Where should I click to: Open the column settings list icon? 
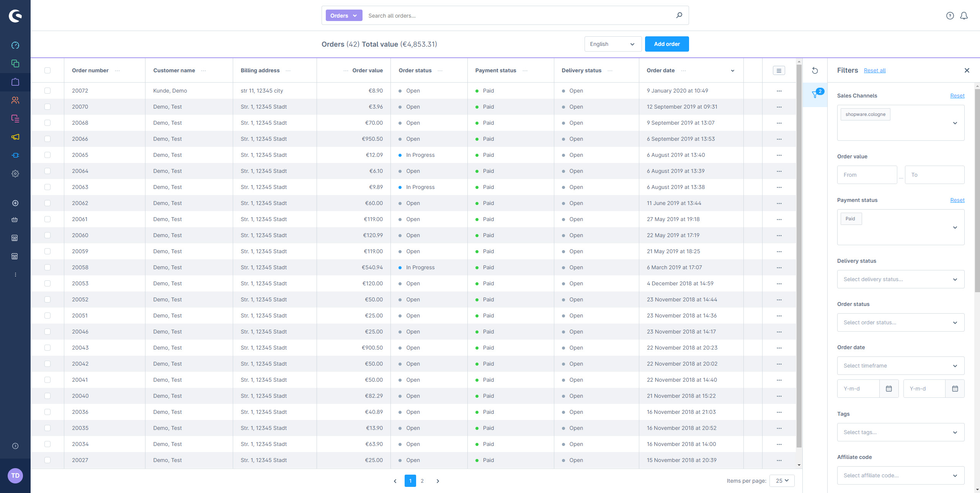(779, 70)
